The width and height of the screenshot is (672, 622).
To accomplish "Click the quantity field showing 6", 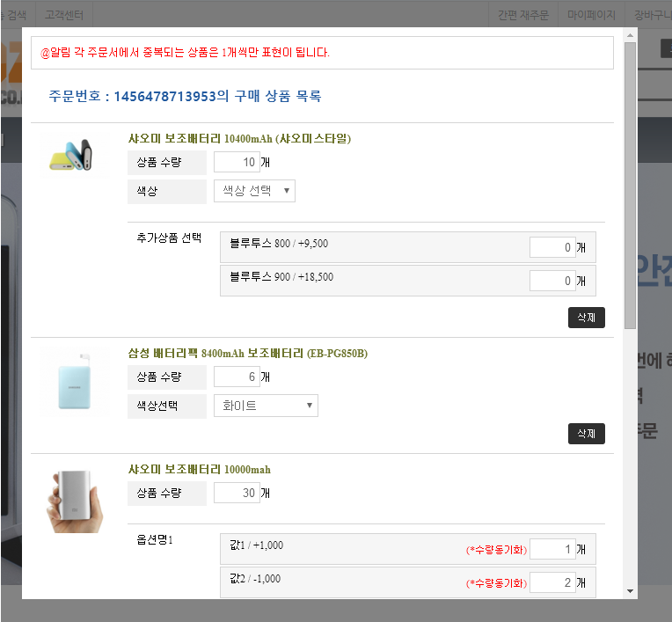I will tap(237, 377).
